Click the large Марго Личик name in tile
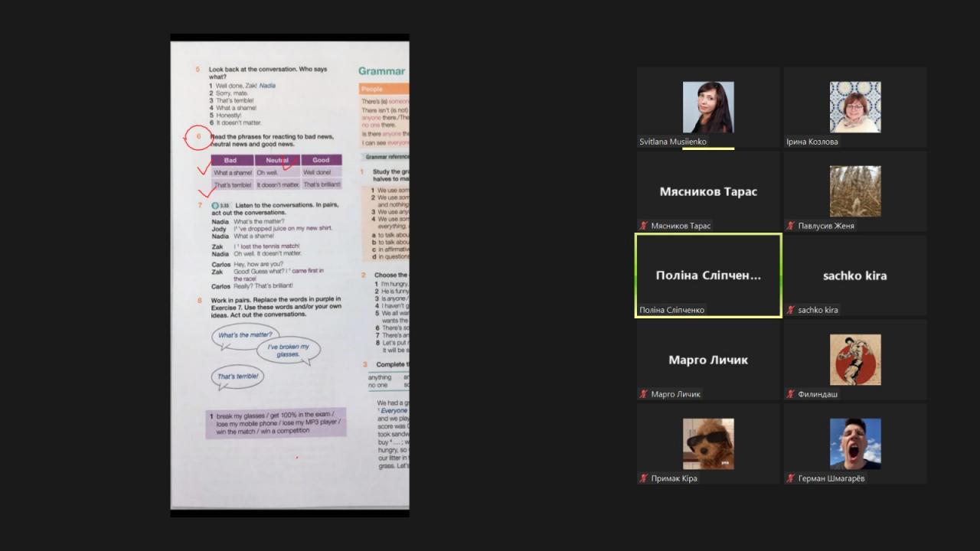The height and width of the screenshot is (551, 980). (x=708, y=360)
